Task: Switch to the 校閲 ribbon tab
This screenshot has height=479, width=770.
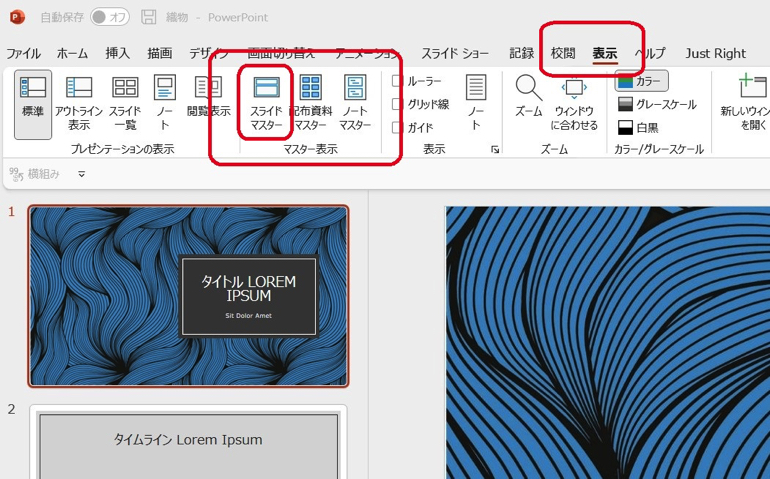Action: (563, 53)
